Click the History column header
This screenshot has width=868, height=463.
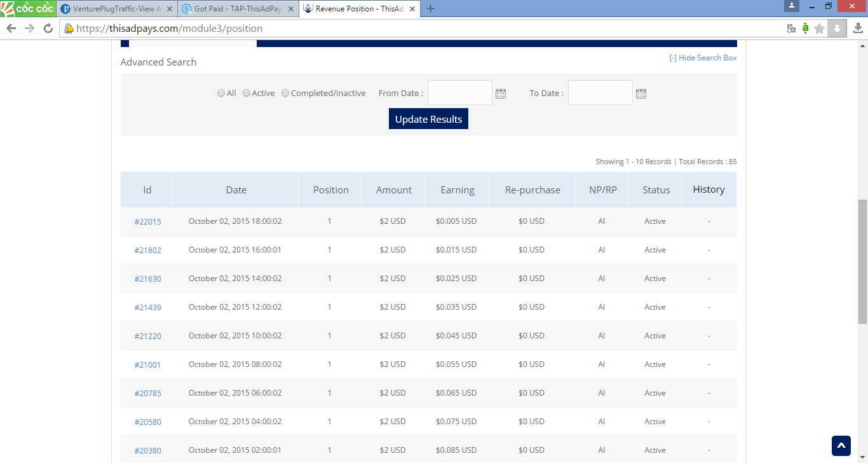(709, 190)
